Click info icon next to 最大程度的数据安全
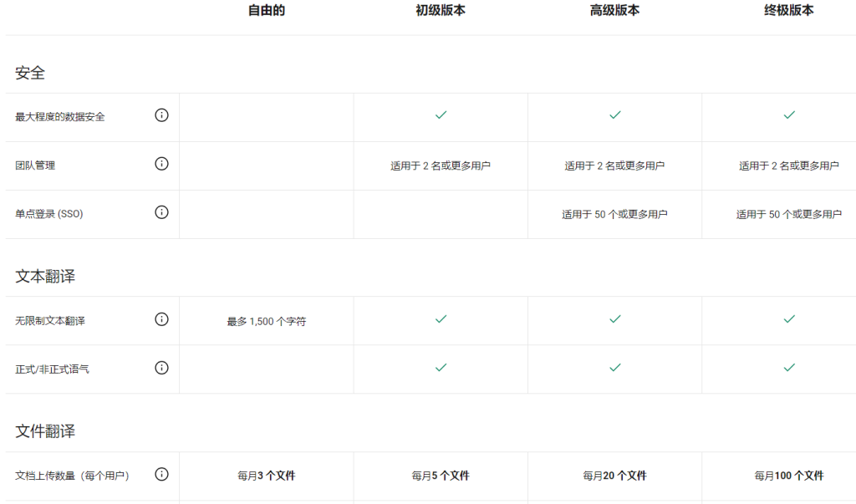This screenshot has height=504, width=856. [x=162, y=115]
